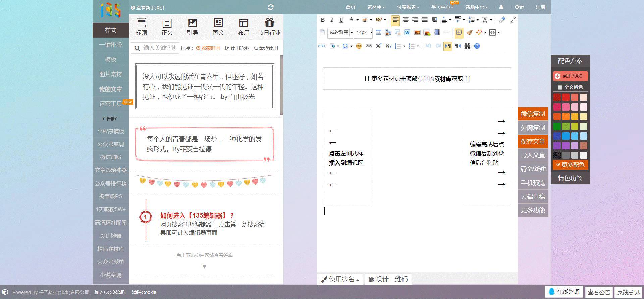Click the magic wand auto-typeset icon
644x299 pixels.
(479, 32)
